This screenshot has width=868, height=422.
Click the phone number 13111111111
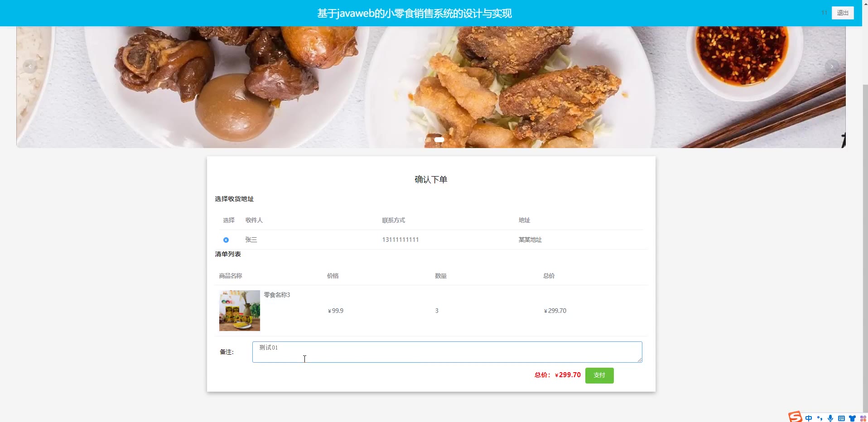400,240
